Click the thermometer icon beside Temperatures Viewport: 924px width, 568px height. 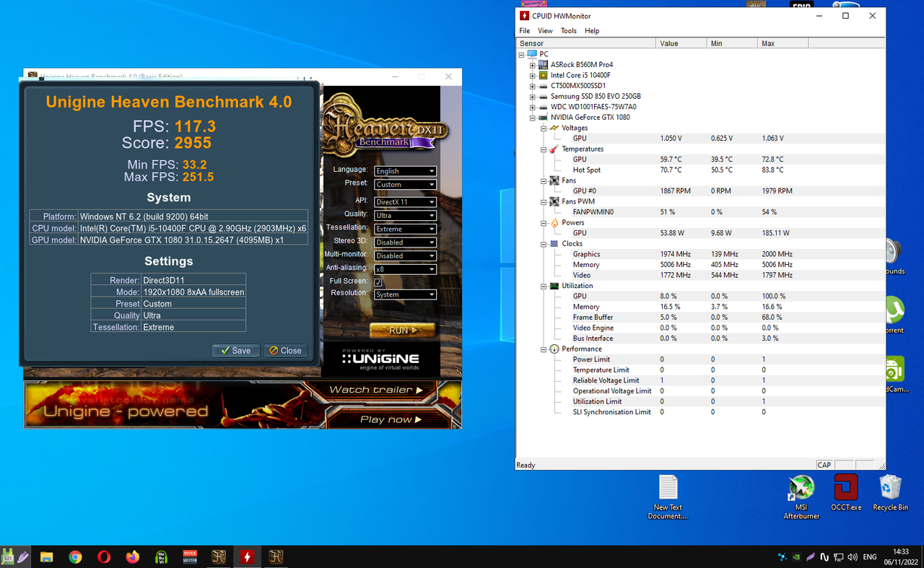tap(554, 149)
